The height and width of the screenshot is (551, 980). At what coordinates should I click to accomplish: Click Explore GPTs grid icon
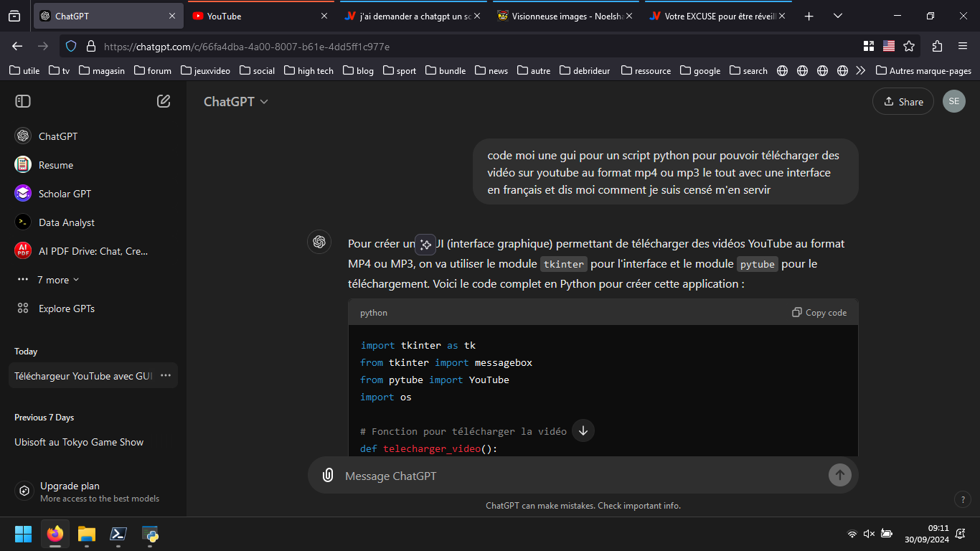click(23, 309)
